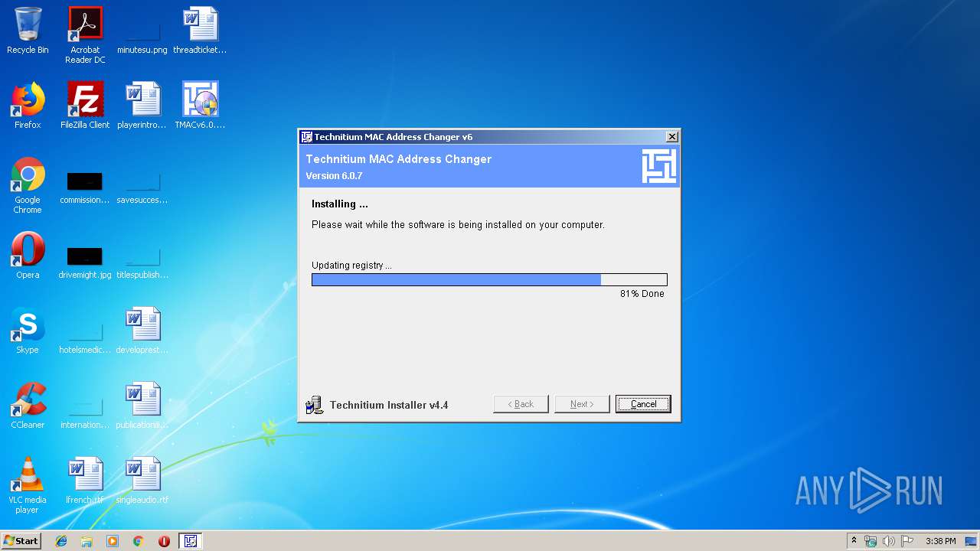The width and height of the screenshot is (980, 551).
Task: Click the 3:38 PM clock
Action: tap(940, 541)
